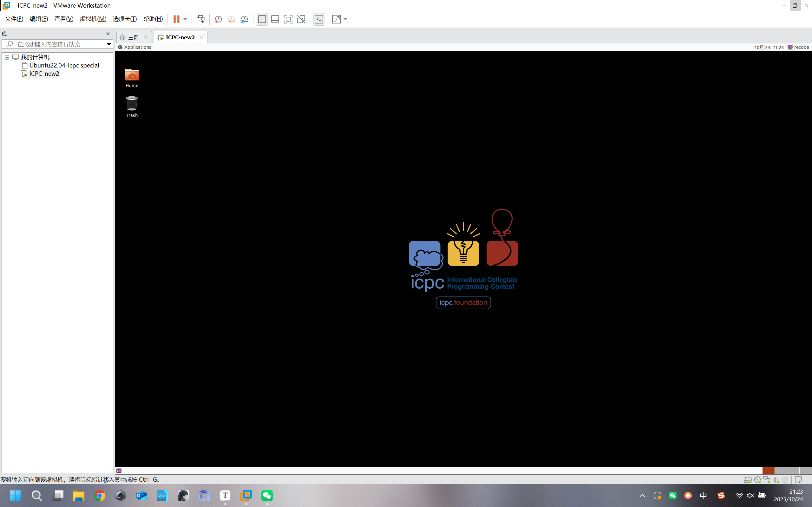The image size is (812, 507).
Task: Open the snapshot manager (wrench clock icon)
Action: (245, 19)
